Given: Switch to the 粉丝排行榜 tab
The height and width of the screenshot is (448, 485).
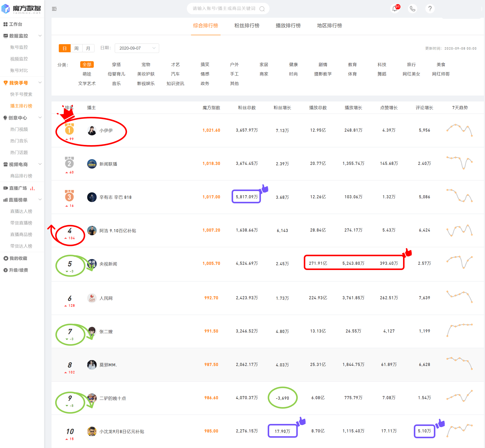Looking at the screenshot, I should 247,26.
